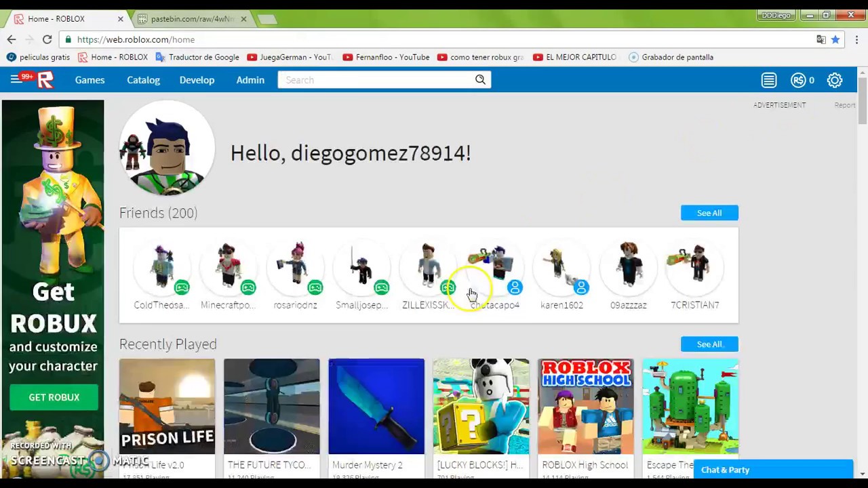The width and height of the screenshot is (868, 488).
Task: Open Chrome's three-dot menu
Action: (857, 39)
